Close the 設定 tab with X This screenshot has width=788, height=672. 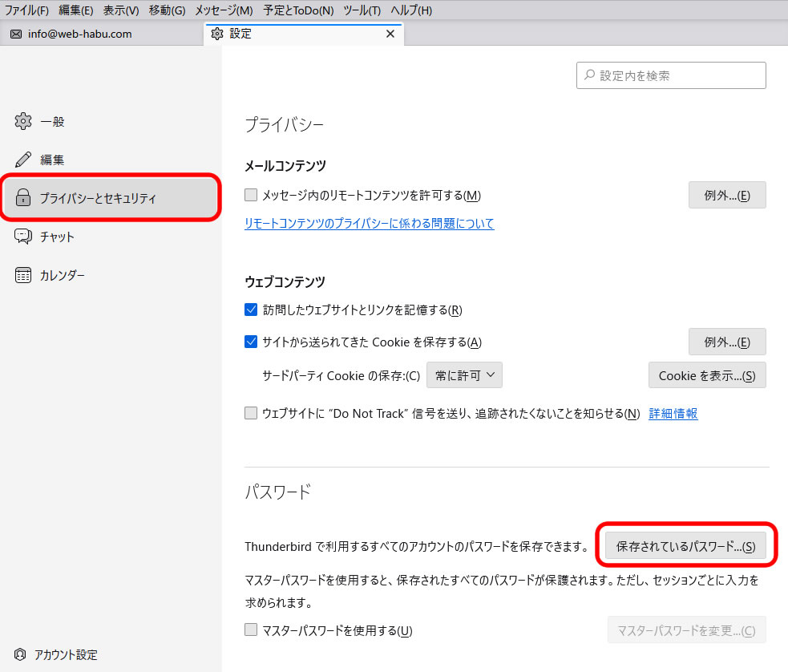pyautogui.click(x=390, y=34)
